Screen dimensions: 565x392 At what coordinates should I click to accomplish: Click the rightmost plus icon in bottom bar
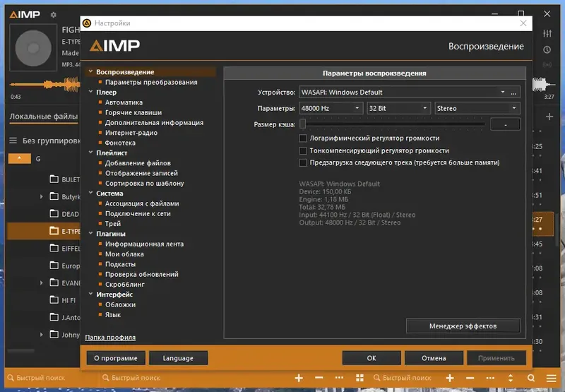(x=450, y=378)
